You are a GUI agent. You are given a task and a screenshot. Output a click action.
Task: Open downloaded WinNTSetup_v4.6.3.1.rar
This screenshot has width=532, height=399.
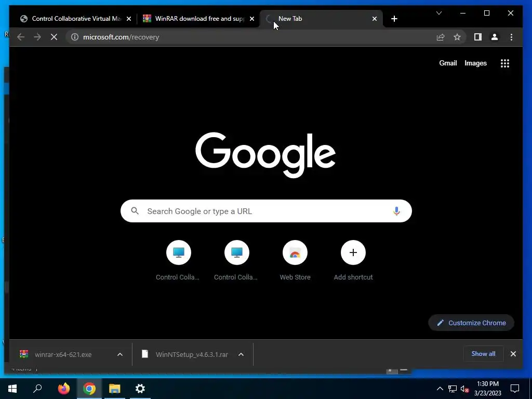click(x=184, y=354)
